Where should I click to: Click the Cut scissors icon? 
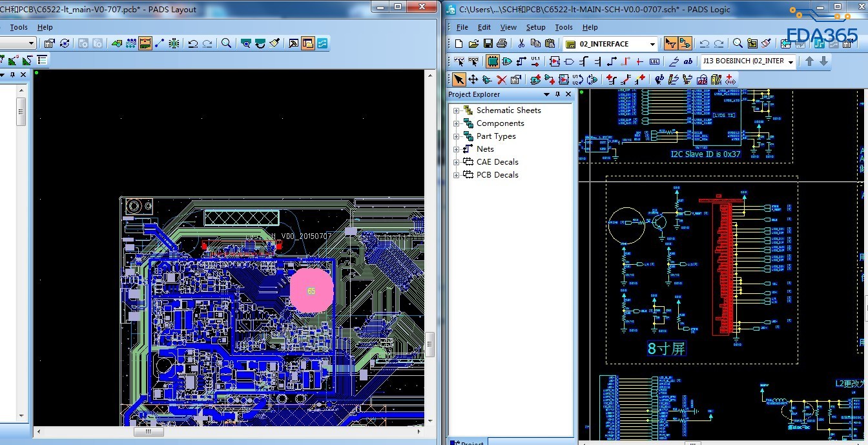(521, 44)
